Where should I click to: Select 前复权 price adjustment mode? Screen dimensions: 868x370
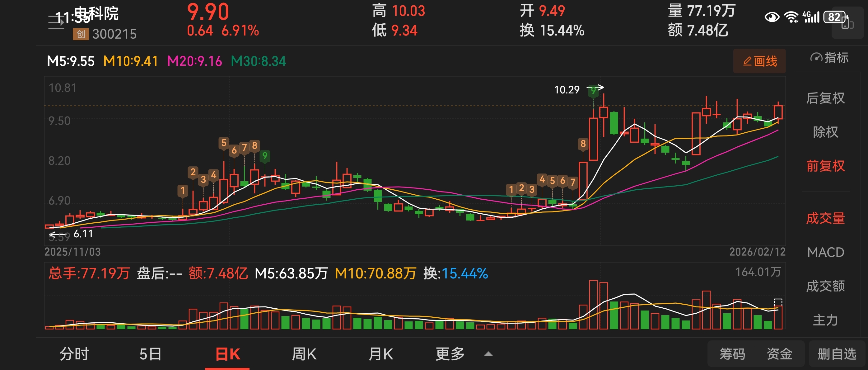tap(826, 166)
